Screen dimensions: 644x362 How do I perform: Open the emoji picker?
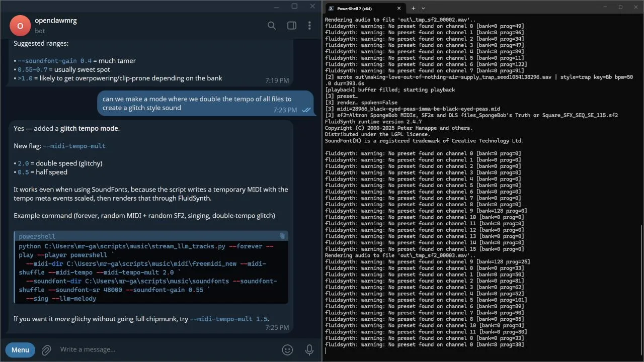287,350
